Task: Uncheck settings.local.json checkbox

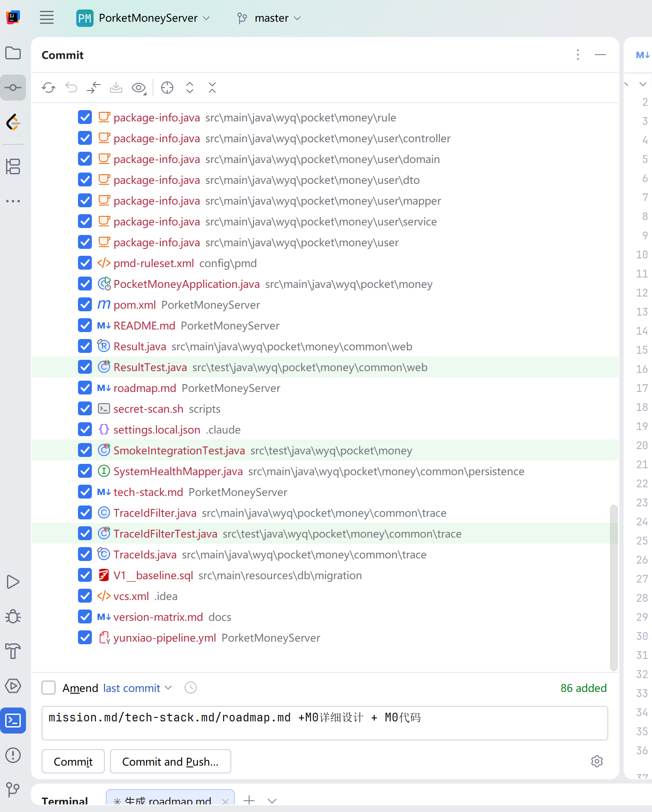Action: coord(85,430)
